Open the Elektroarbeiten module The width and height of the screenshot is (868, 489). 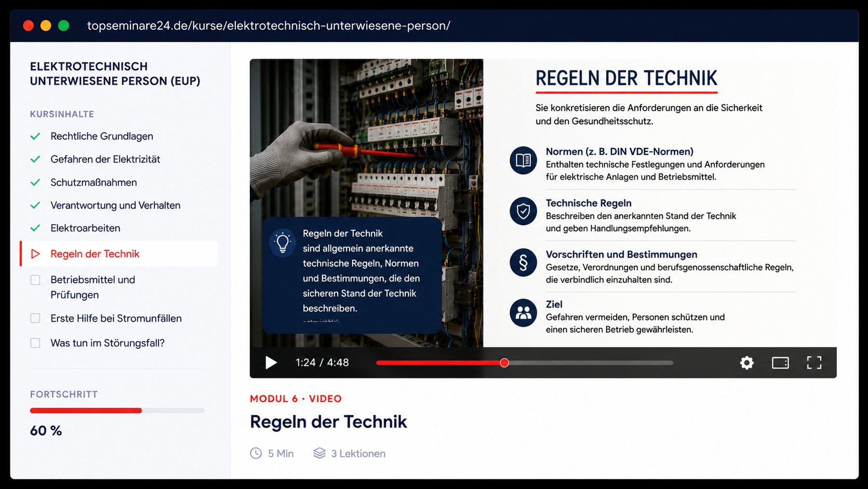tap(85, 228)
